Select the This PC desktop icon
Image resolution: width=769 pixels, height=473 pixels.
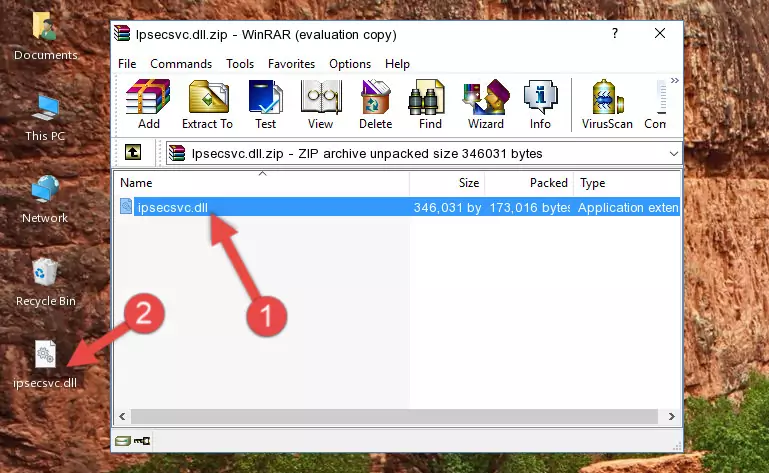45,118
